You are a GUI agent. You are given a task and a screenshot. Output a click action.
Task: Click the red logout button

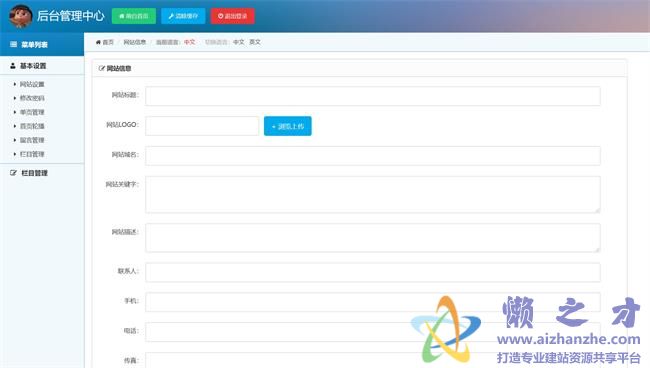click(232, 16)
